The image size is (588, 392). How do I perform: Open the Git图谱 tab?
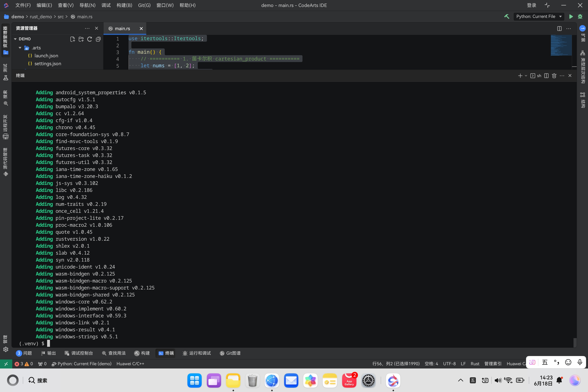230,353
